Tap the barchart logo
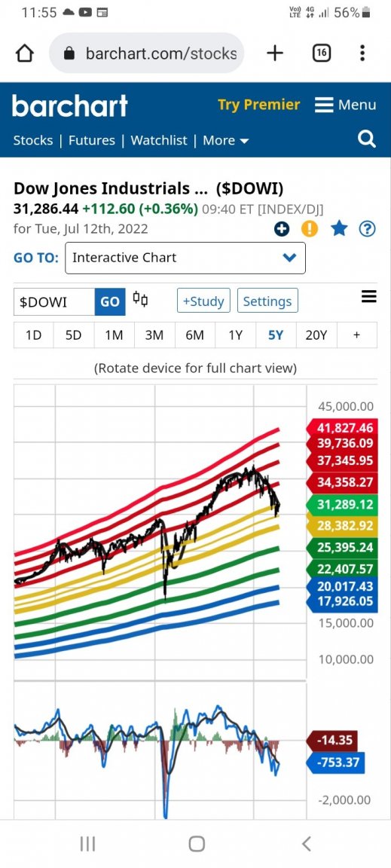 pyautogui.click(x=70, y=105)
